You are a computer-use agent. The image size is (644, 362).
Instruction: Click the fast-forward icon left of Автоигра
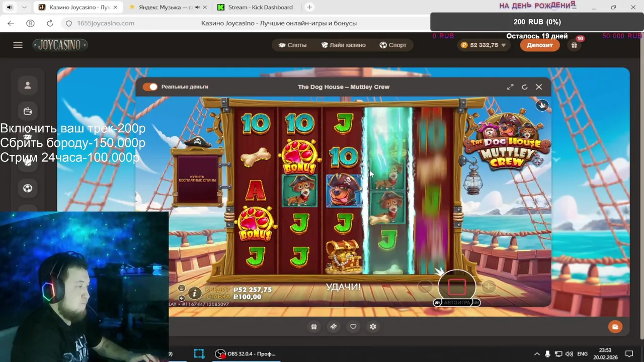point(437,303)
